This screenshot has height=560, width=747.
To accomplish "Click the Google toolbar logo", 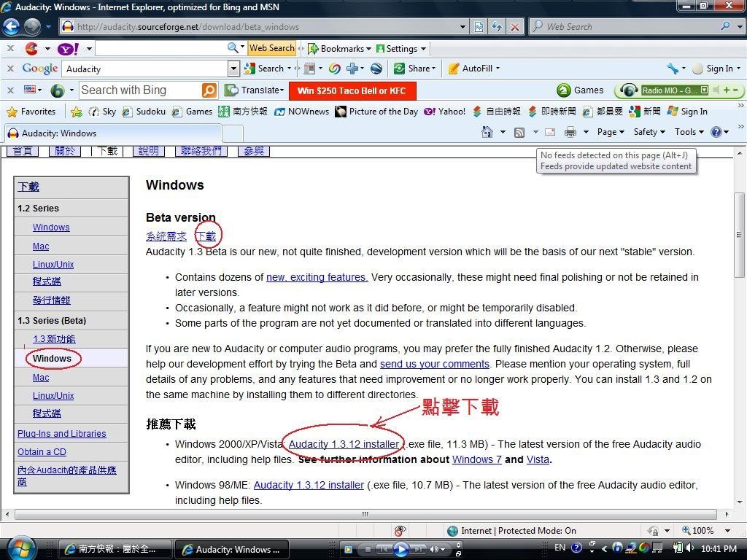I will click(40, 69).
